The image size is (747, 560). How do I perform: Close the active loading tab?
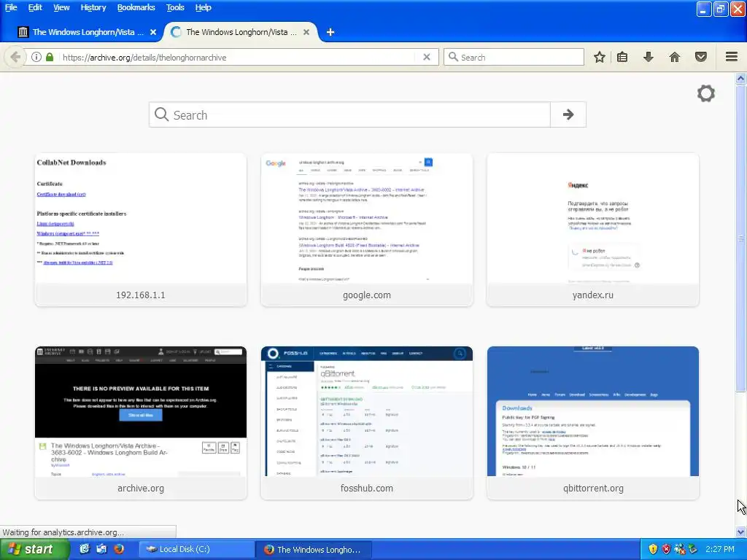point(306,32)
